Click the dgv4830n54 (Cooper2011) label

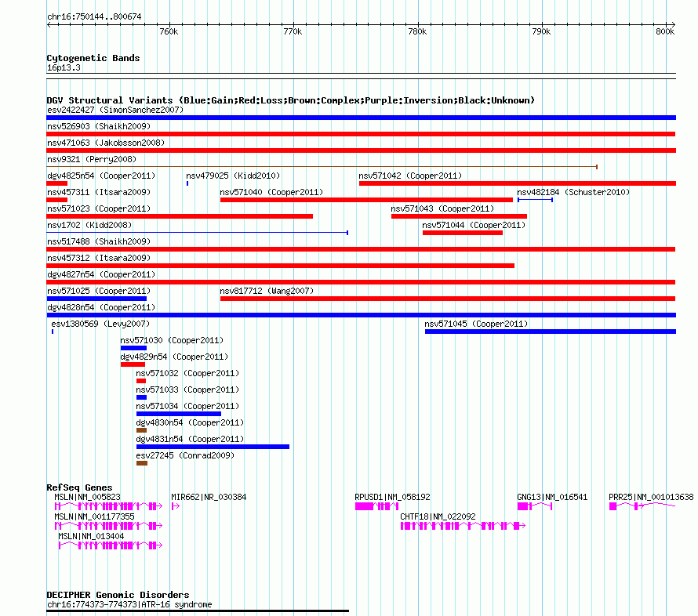pos(190,422)
